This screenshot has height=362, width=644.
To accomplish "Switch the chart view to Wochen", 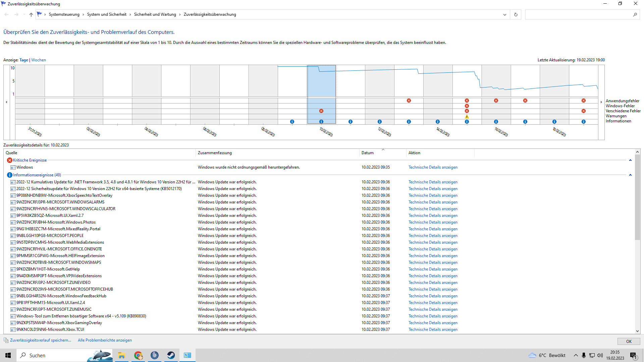I will pyautogui.click(x=39, y=60).
